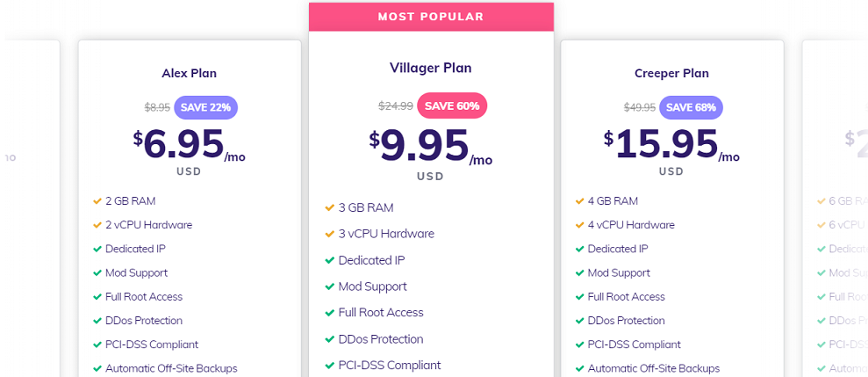The height and width of the screenshot is (377, 868).
Task: Select the Villager Plan heading
Action: pyautogui.click(x=431, y=67)
